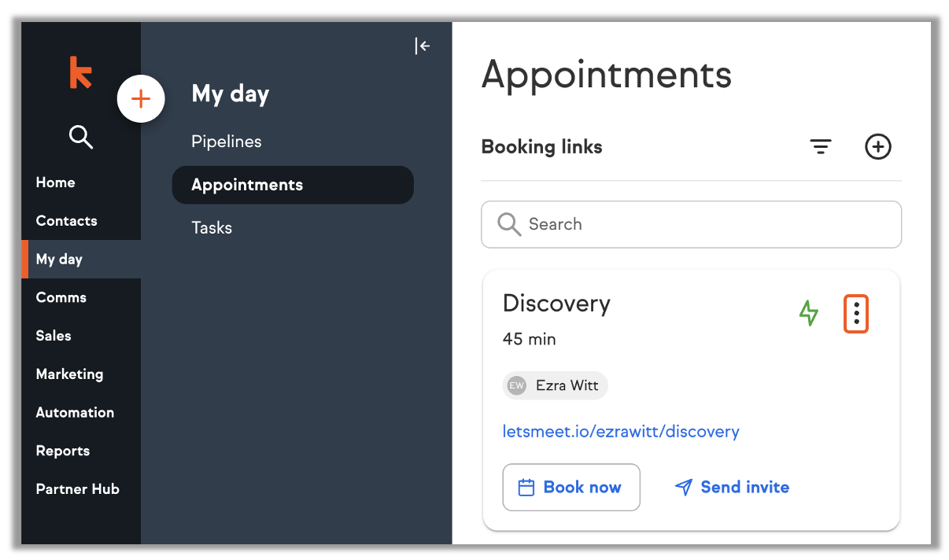Viewport: 949px width, 560px height.
Task: Add a new booking link
Action: pos(878,146)
